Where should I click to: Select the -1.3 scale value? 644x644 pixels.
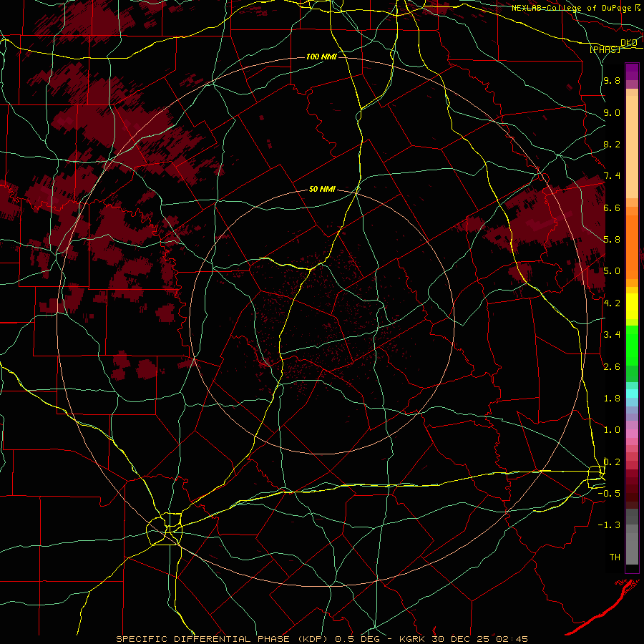tap(609, 525)
